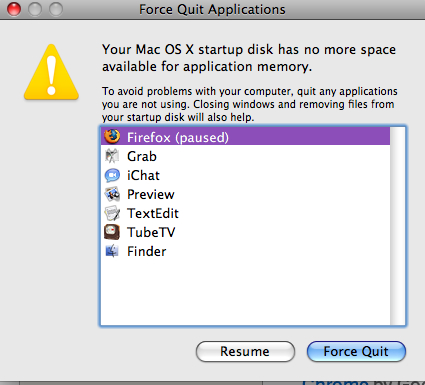Select Finder in the application list
The image size is (425, 385).
[245, 251]
